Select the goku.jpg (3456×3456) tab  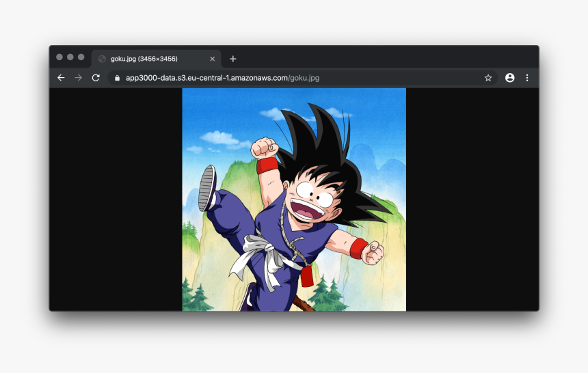pyautogui.click(x=156, y=59)
